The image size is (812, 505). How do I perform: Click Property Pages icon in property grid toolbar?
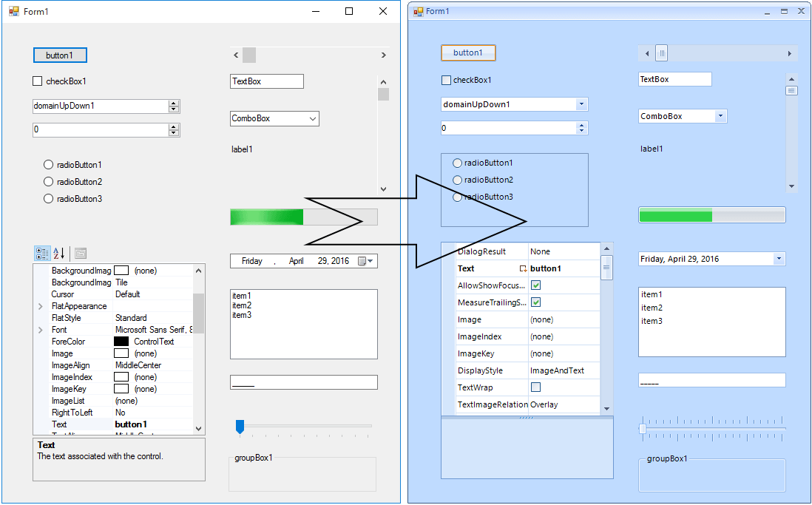[x=81, y=254]
